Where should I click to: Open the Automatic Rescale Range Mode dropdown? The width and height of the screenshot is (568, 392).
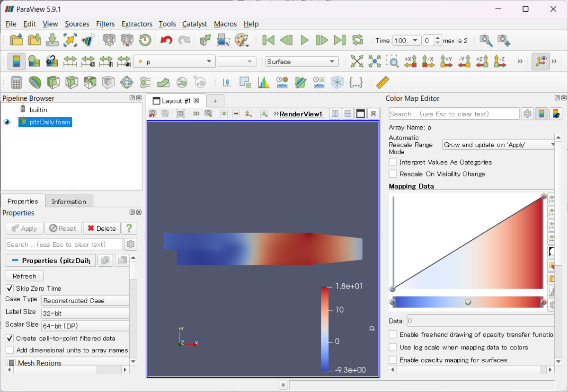point(497,144)
